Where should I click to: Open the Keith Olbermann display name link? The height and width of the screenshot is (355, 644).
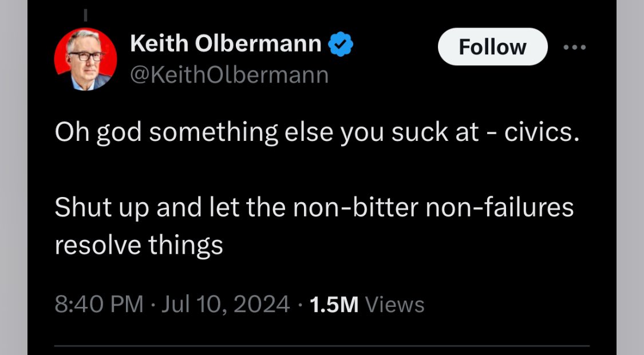pos(226,44)
